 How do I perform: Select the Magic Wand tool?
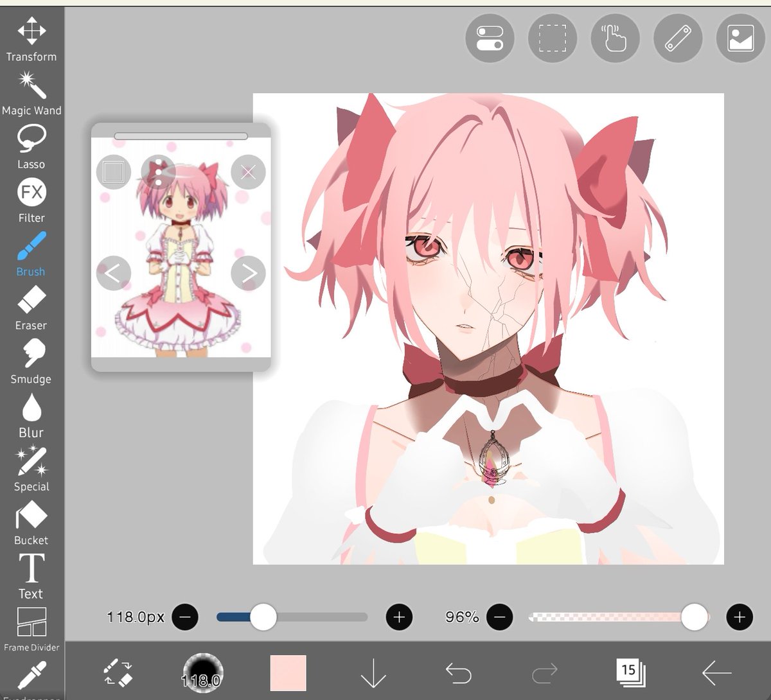pyautogui.click(x=31, y=94)
